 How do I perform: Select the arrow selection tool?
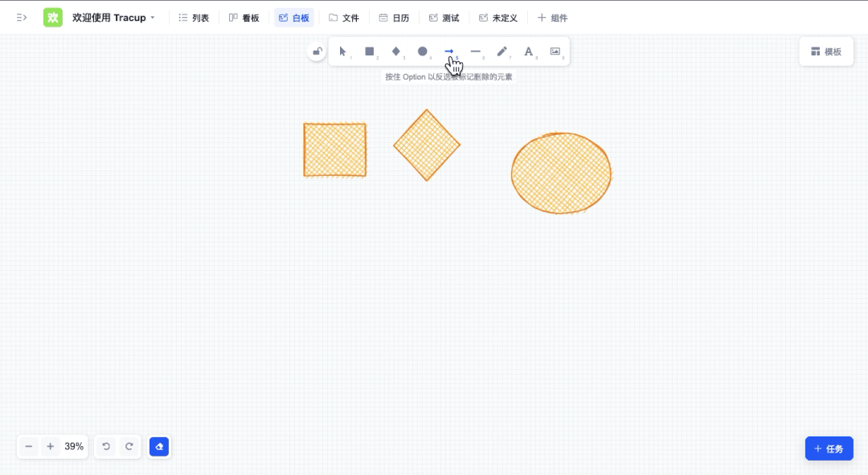pyautogui.click(x=343, y=51)
